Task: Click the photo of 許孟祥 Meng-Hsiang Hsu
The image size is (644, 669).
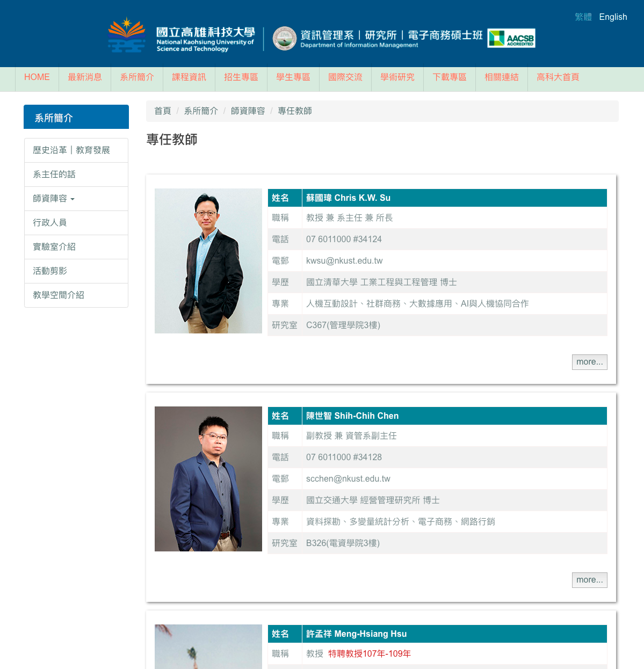Action: pyautogui.click(x=208, y=646)
